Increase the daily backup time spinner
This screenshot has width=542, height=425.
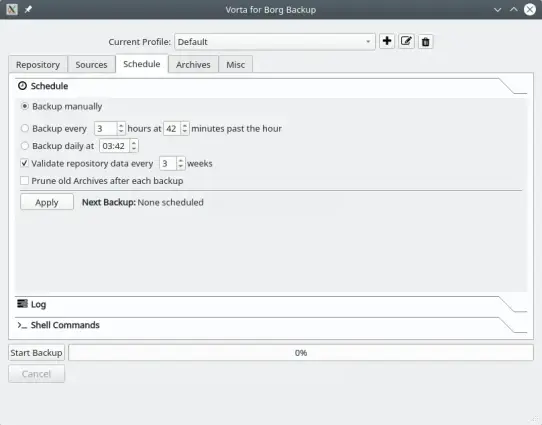(134, 143)
